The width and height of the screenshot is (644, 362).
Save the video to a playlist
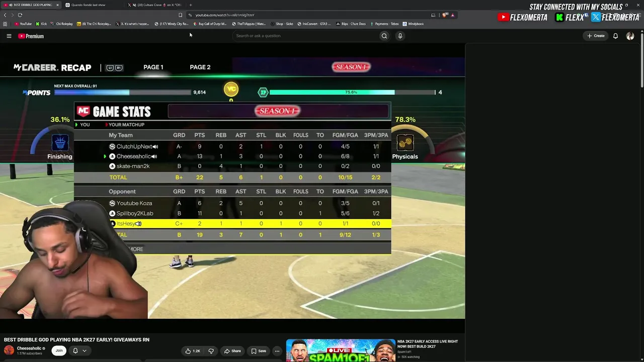pyautogui.click(x=259, y=351)
